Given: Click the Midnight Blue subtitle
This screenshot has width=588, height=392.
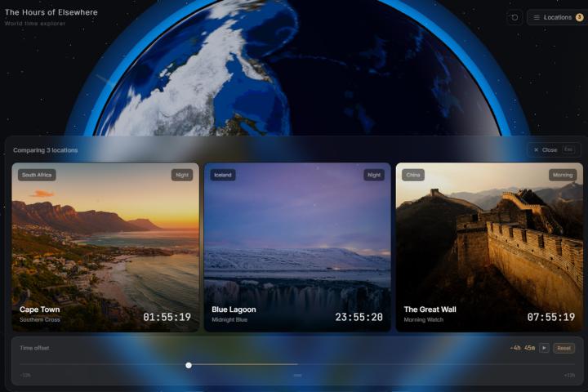Looking at the screenshot, I should click(x=229, y=319).
